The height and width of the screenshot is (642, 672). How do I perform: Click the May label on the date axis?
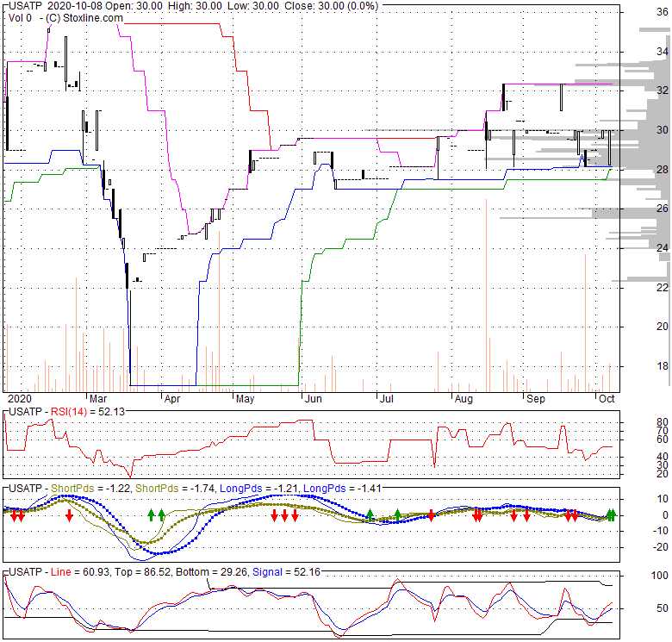pyautogui.click(x=246, y=399)
